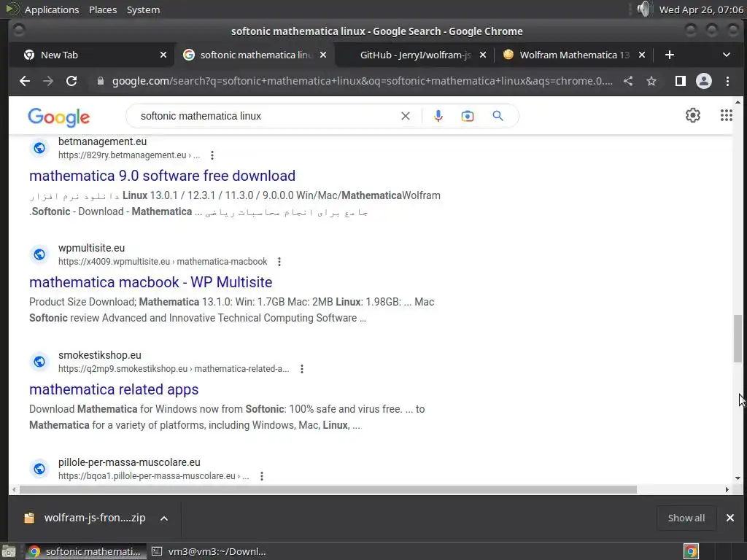Click the vertical scrollbar thumb
The image size is (747, 560).
[738, 338]
